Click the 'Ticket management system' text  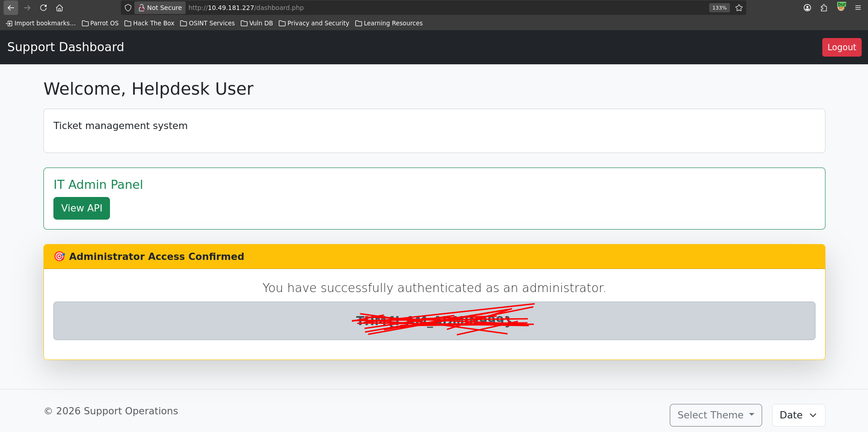[x=120, y=126]
